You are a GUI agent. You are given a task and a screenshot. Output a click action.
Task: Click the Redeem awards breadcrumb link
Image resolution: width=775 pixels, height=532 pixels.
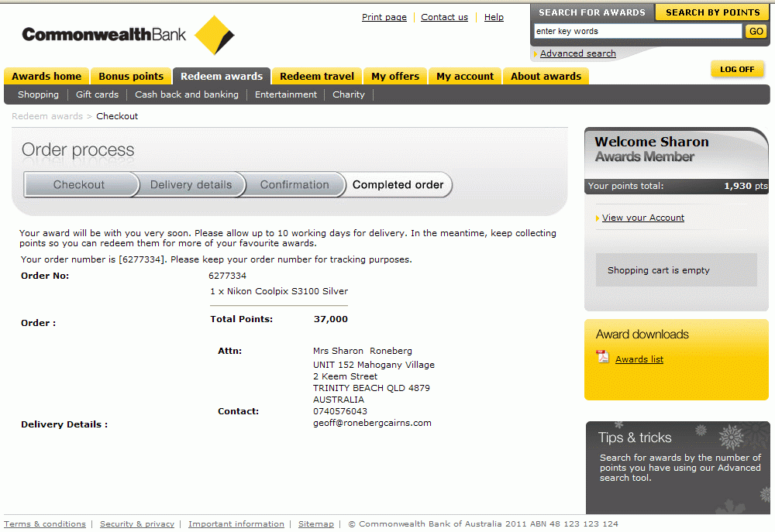(47, 116)
